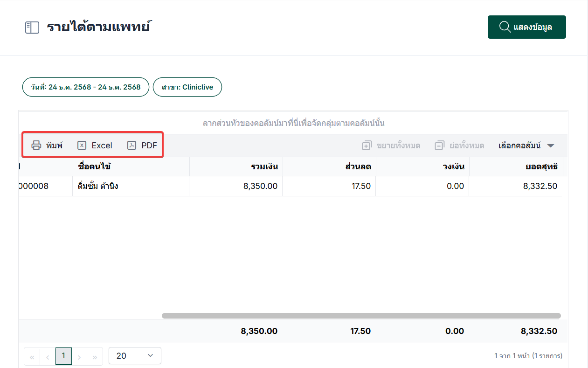This screenshot has height=368, width=588.
Task: Export report using the Excel icon
Action: click(82, 145)
